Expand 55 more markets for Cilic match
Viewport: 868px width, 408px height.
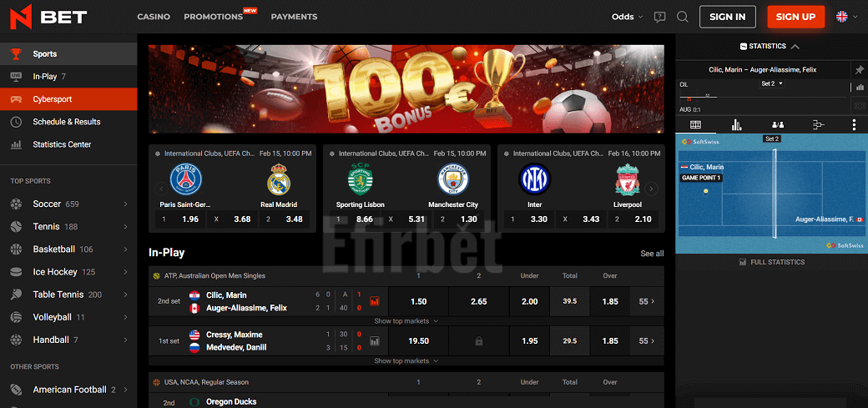coord(647,301)
